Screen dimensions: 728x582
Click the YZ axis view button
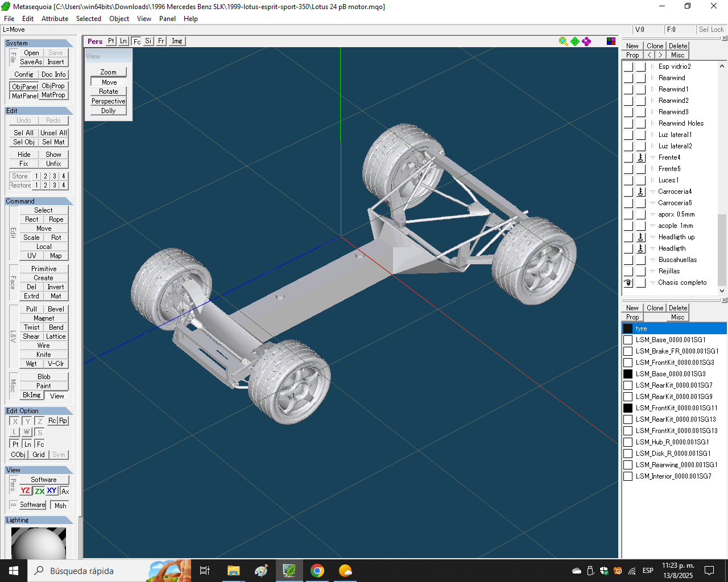pyautogui.click(x=26, y=491)
